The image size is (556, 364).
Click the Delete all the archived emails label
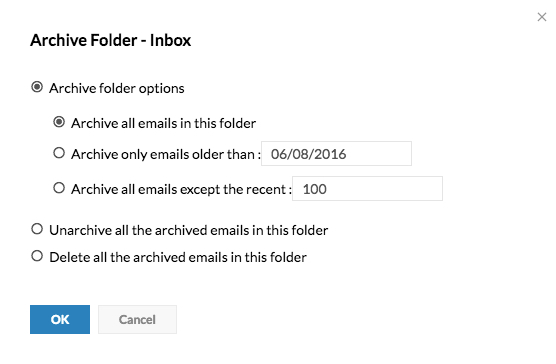click(x=178, y=257)
